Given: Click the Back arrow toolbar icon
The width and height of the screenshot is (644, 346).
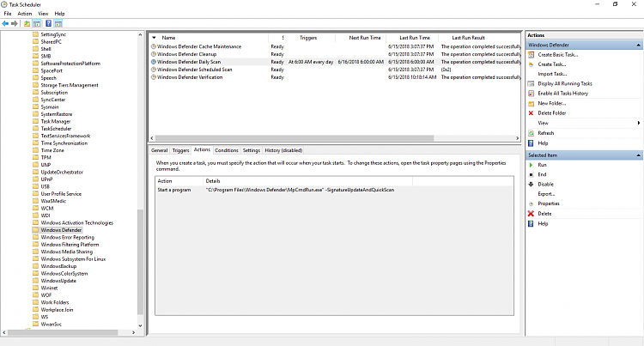Looking at the screenshot, I should pyautogui.click(x=5, y=23).
